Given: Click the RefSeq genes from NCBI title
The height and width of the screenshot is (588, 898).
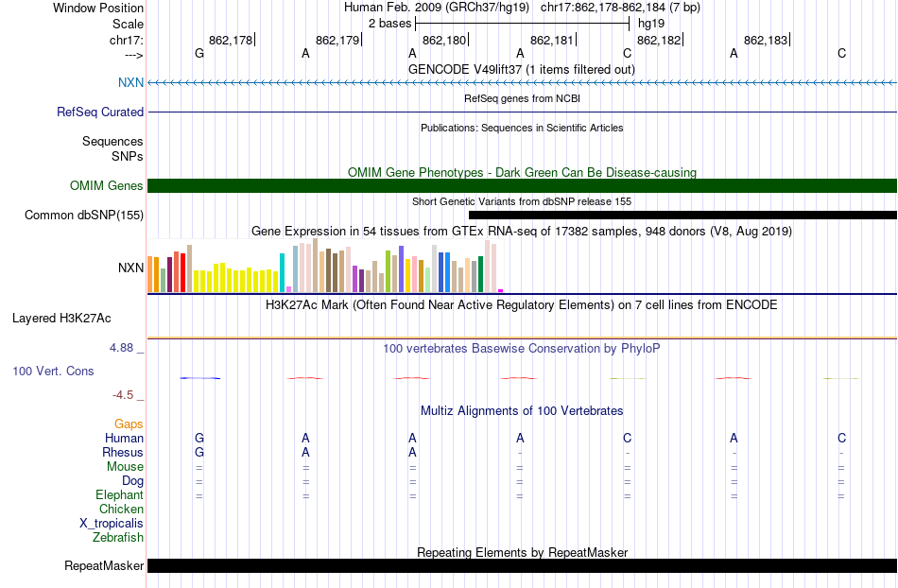Looking at the screenshot, I should pos(523,98).
